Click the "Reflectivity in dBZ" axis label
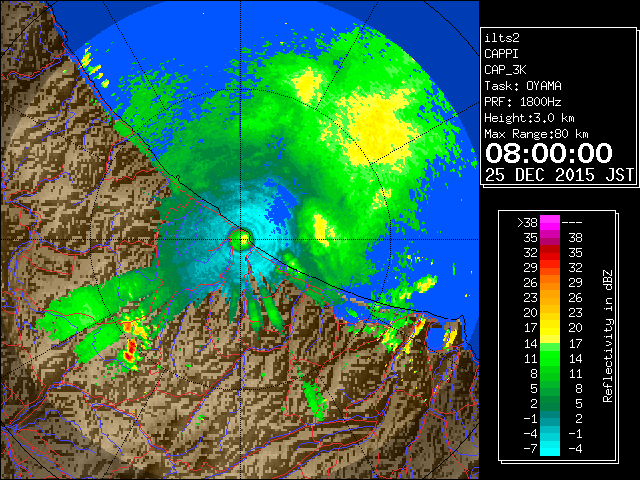The width and height of the screenshot is (640, 480). pyautogui.click(x=608, y=336)
